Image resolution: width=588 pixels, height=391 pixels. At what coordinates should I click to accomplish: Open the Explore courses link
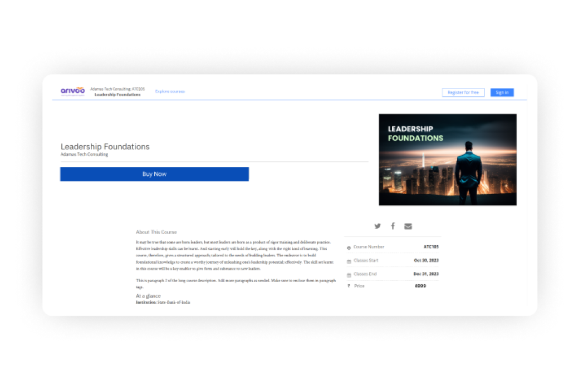tap(170, 91)
